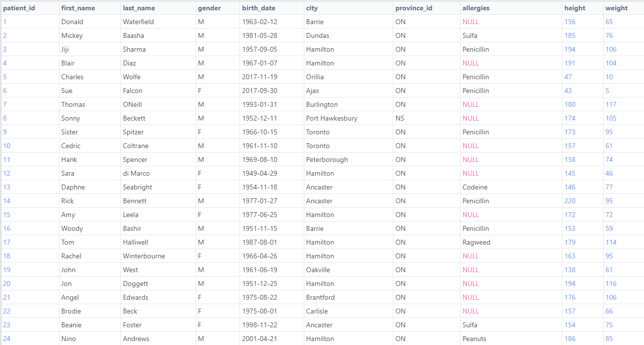Click the Peanuts allergy cell

pos(474,339)
